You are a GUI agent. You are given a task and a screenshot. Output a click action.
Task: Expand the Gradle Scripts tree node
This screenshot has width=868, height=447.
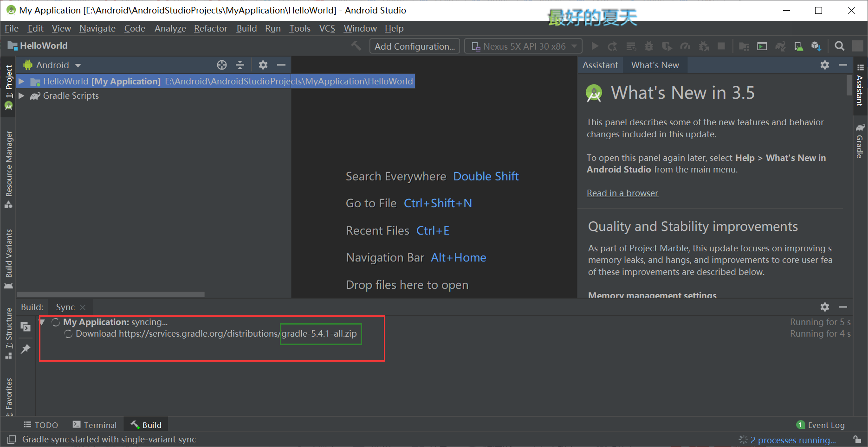coord(21,96)
